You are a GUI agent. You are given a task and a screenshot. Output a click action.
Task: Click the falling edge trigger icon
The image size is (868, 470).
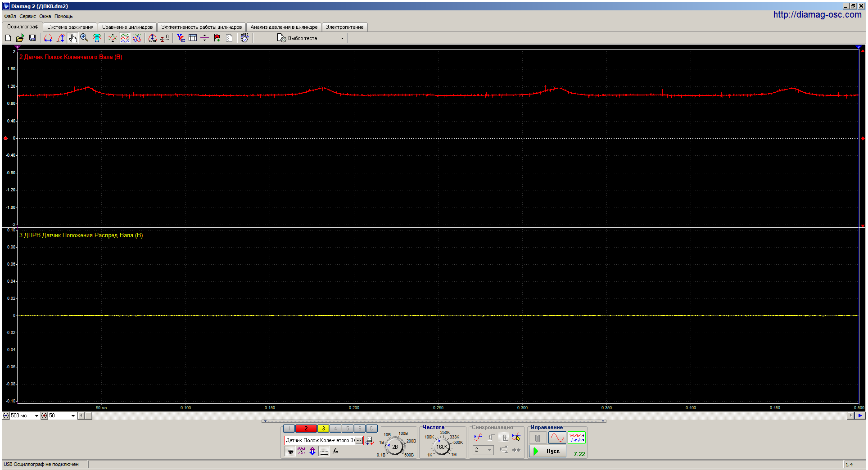pyautogui.click(x=504, y=437)
